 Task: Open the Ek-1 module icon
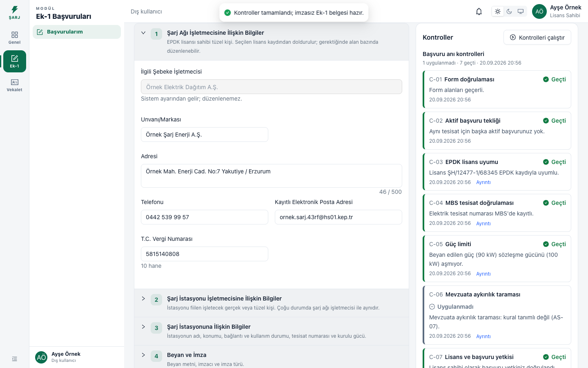pos(14,61)
